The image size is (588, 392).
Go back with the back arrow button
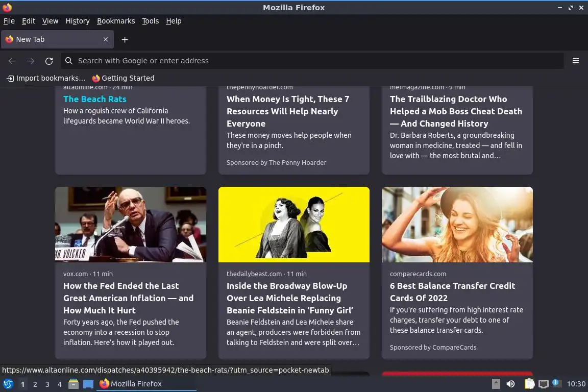pos(12,61)
